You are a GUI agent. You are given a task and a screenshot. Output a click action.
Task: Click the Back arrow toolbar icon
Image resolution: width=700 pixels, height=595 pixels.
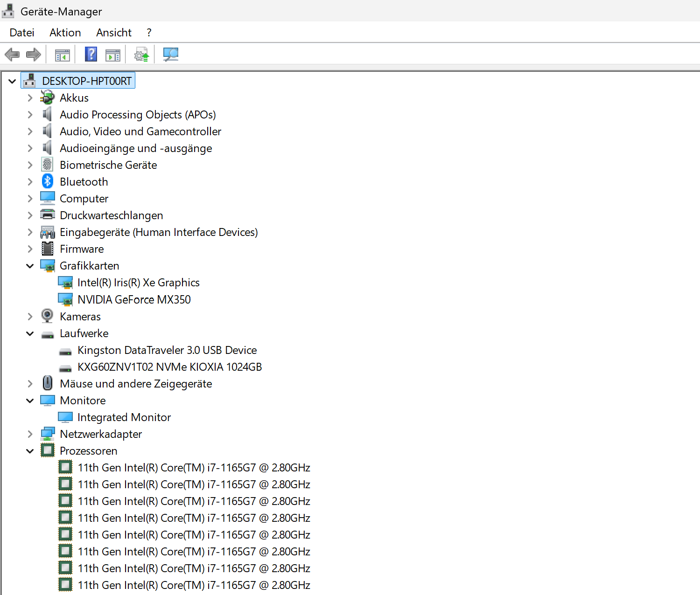(12, 55)
